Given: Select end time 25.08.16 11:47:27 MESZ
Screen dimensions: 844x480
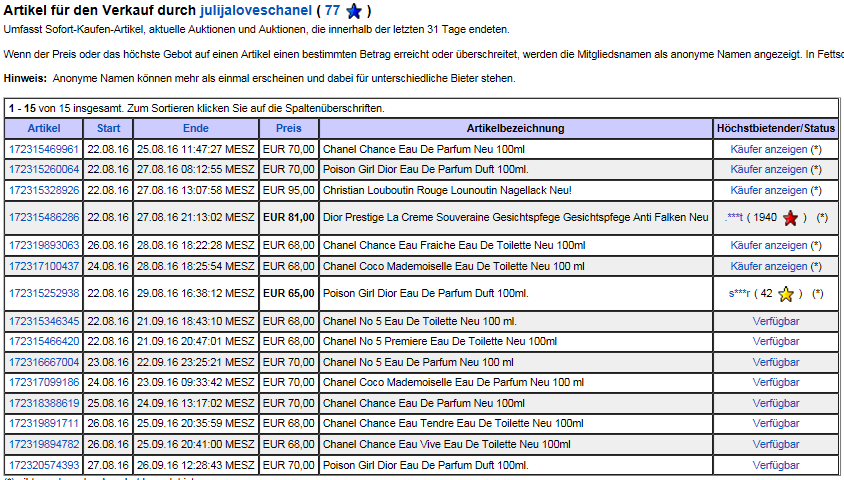Looking at the screenshot, I should click(x=195, y=149).
